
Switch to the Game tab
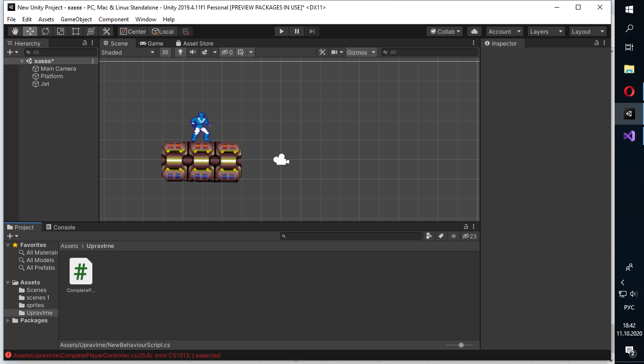tap(152, 43)
